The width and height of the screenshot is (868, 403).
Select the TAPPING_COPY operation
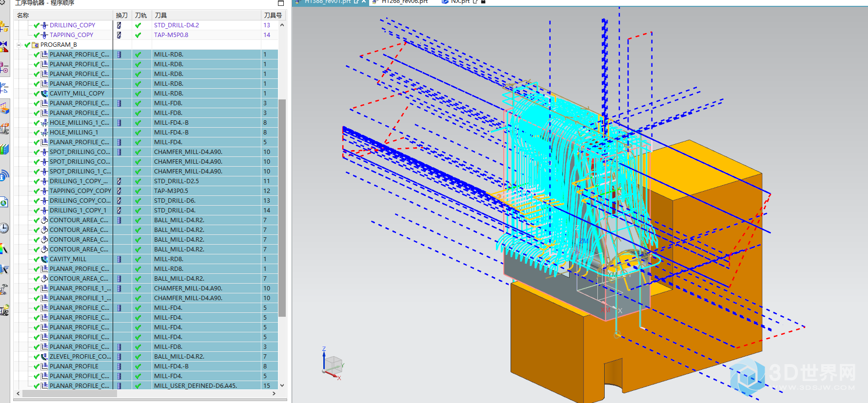[71, 35]
